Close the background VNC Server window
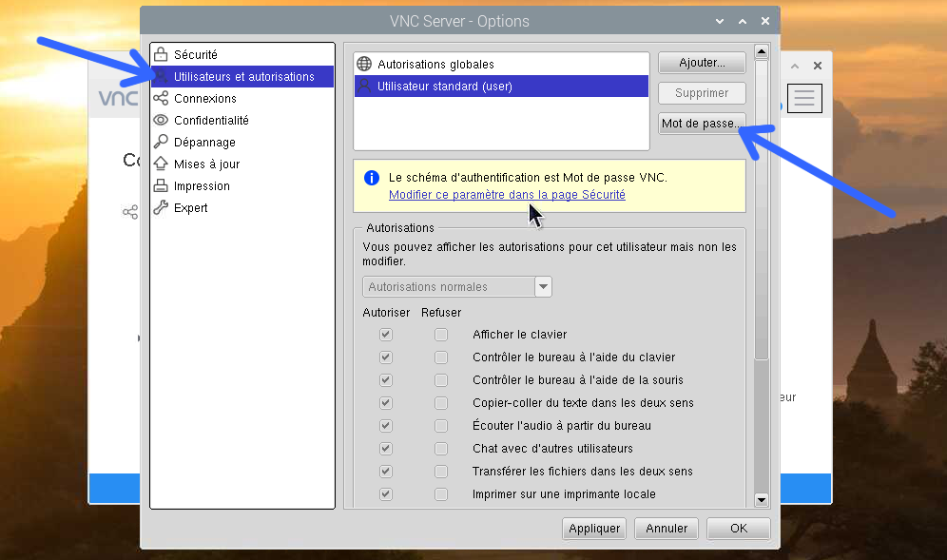 pyautogui.click(x=817, y=66)
